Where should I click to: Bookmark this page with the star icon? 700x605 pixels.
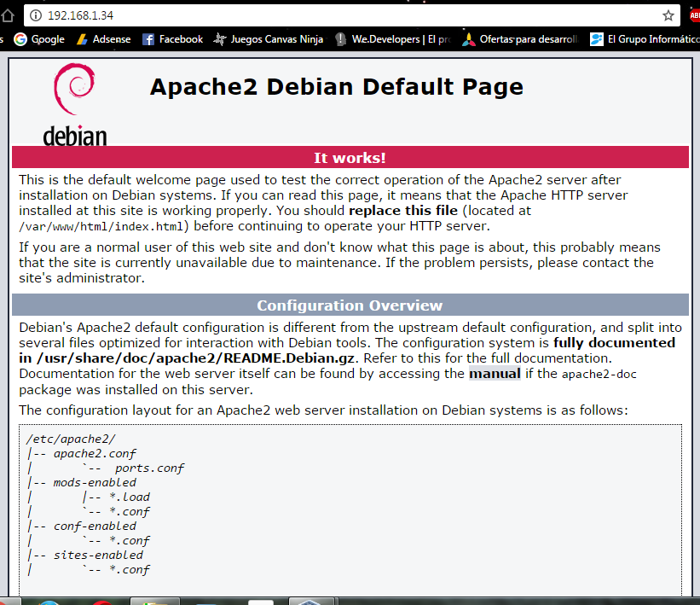tap(668, 15)
